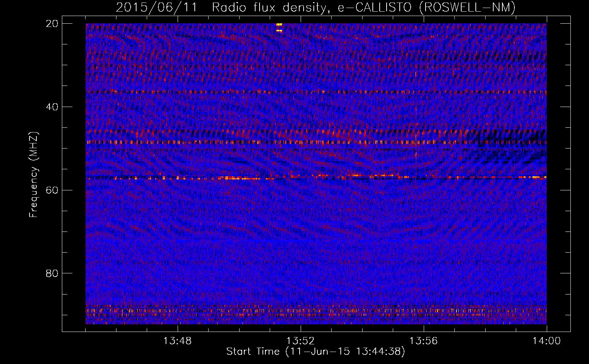Click the 40 frequency axis label

point(52,107)
